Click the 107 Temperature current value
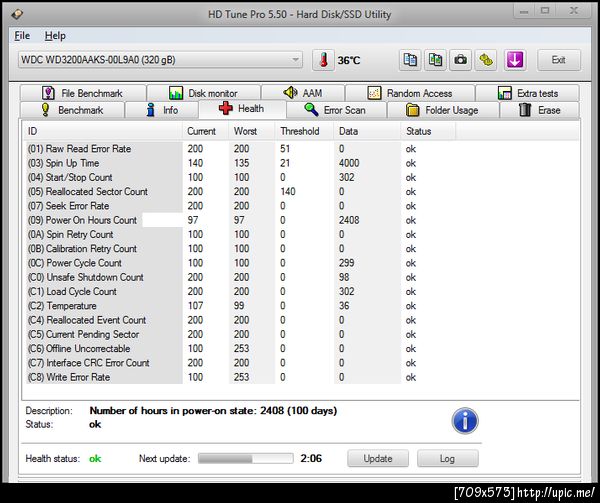600x503 pixels. pos(196,306)
